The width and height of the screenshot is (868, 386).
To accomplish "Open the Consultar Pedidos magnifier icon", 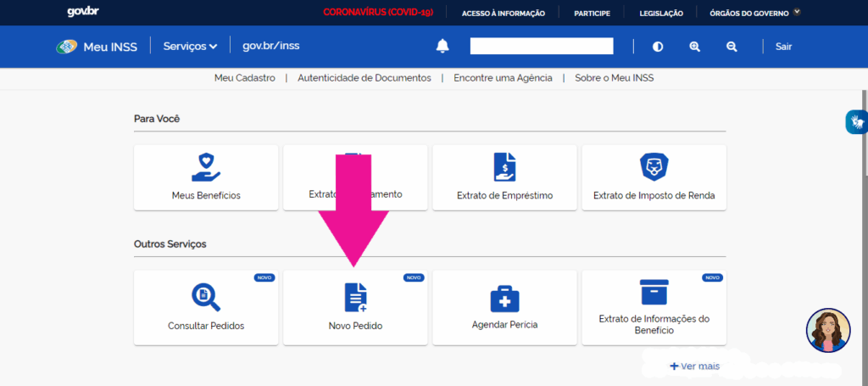I will click(x=206, y=297).
